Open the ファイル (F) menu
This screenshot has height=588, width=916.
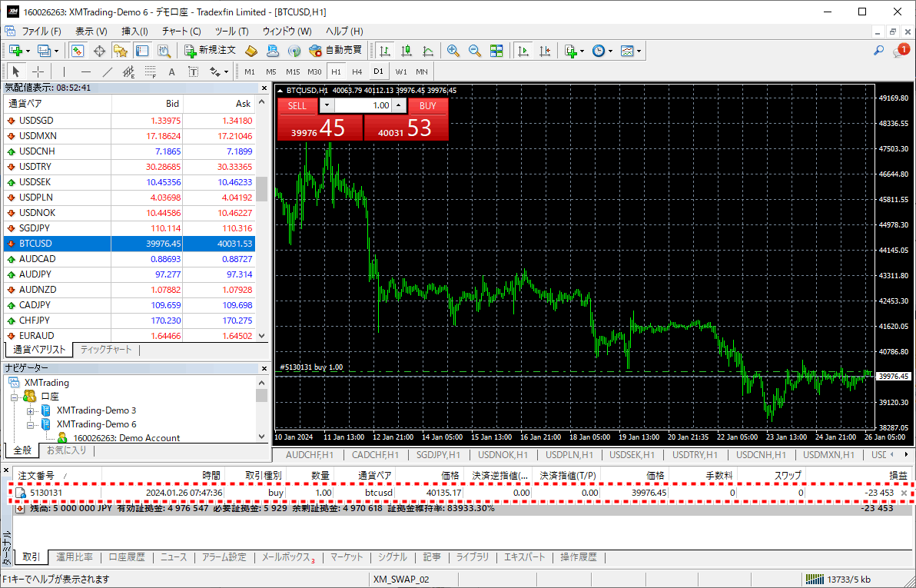tap(41, 31)
